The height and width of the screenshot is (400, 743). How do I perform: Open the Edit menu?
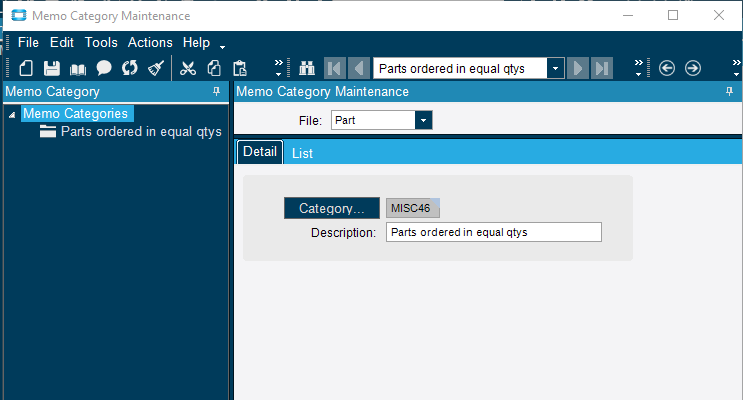click(x=62, y=43)
